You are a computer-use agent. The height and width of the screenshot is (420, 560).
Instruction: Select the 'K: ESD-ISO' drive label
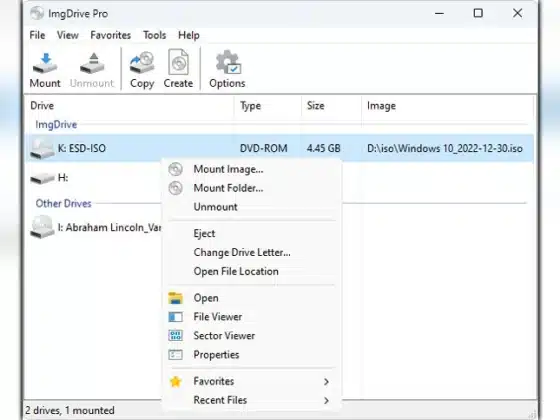pos(82,149)
